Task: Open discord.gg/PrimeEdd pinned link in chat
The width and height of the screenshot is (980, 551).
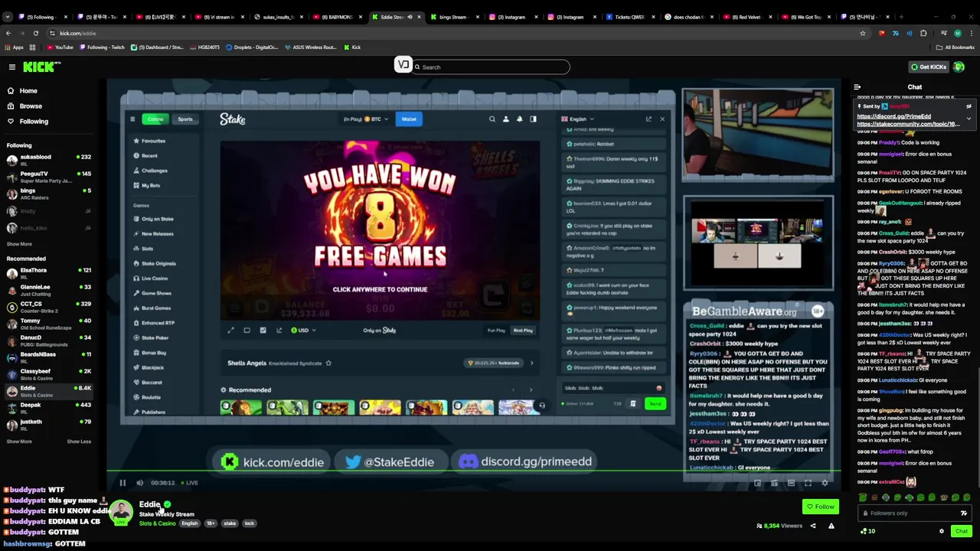Action: click(893, 116)
